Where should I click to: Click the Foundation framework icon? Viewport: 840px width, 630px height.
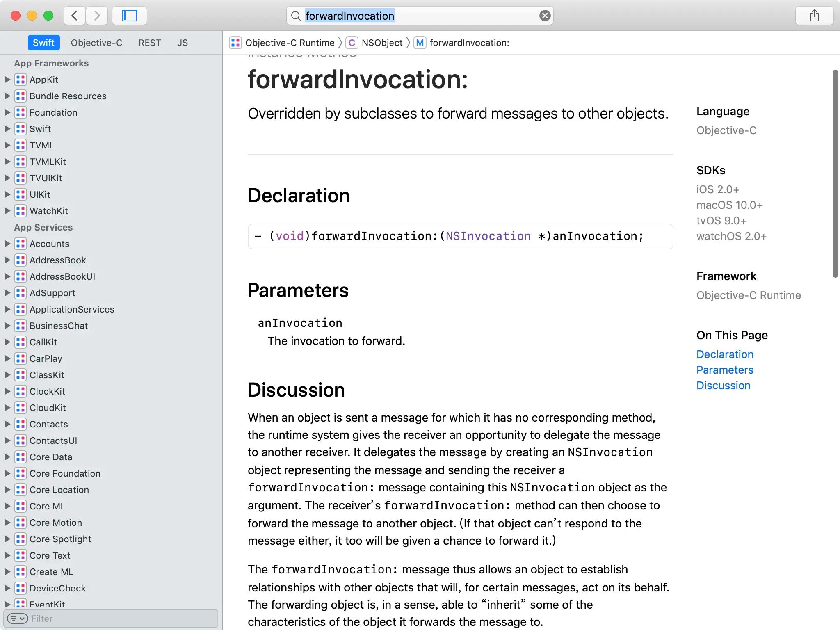[21, 112]
